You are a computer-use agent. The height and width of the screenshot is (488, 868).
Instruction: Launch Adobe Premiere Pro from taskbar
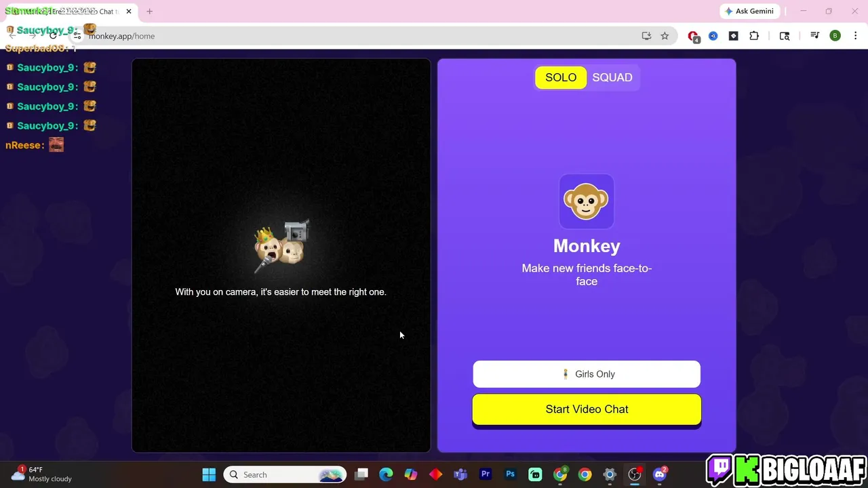coord(486,474)
